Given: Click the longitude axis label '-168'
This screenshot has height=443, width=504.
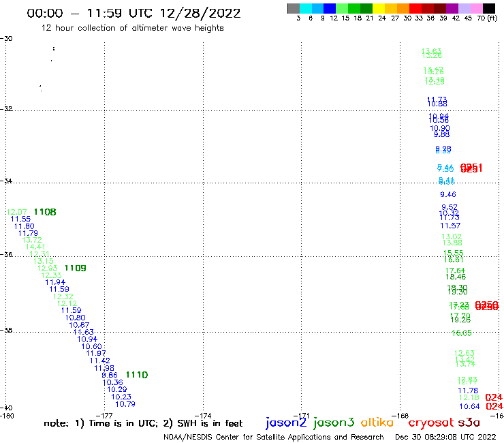Looking at the screenshot, I should pos(400,416).
